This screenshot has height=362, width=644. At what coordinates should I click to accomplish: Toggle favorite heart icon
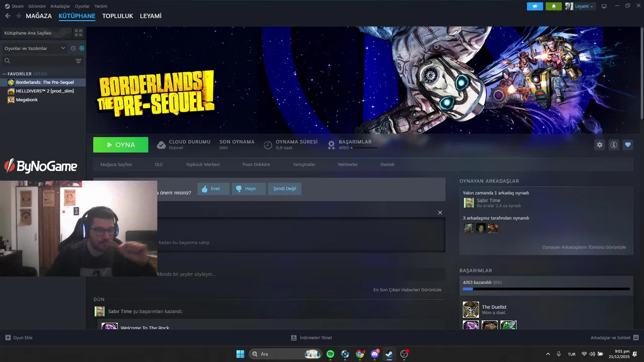click(x=628, y=145)
